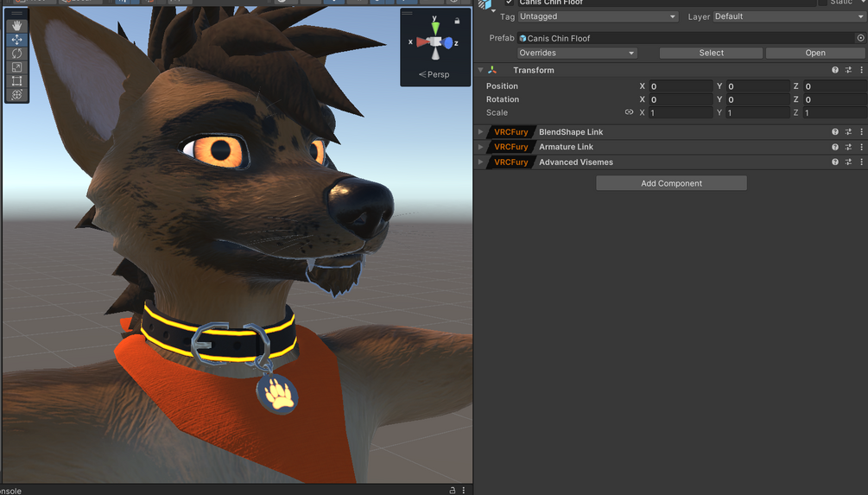Viewport: 868px width, 495px height.
Task: Open the Layer dropdown
Action: tap(789, 16)
